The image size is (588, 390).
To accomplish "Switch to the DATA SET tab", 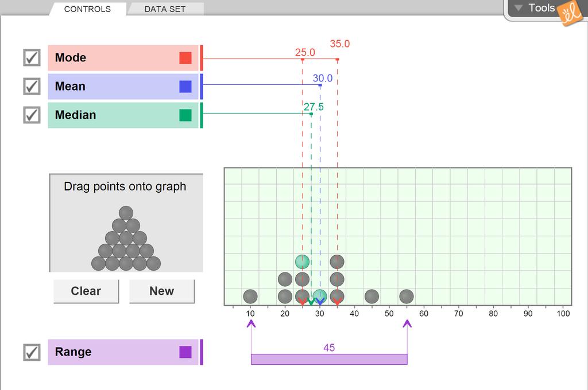I will pos(165,9).
